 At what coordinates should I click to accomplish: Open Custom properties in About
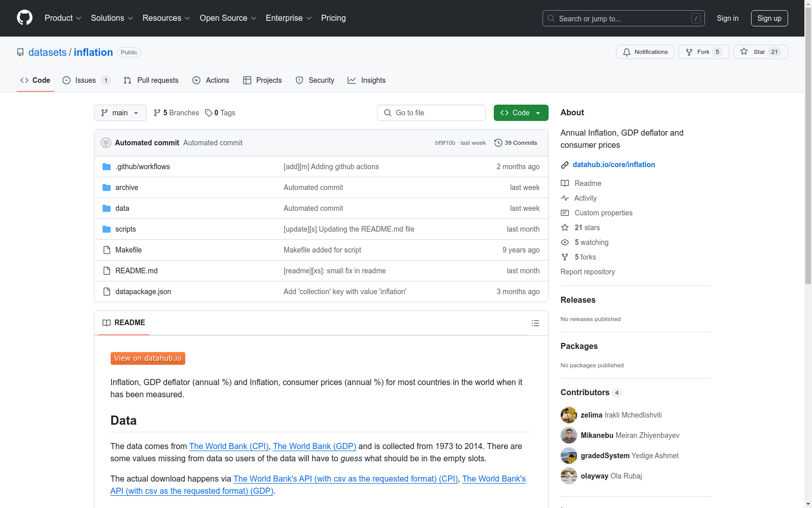pos(597,213)
